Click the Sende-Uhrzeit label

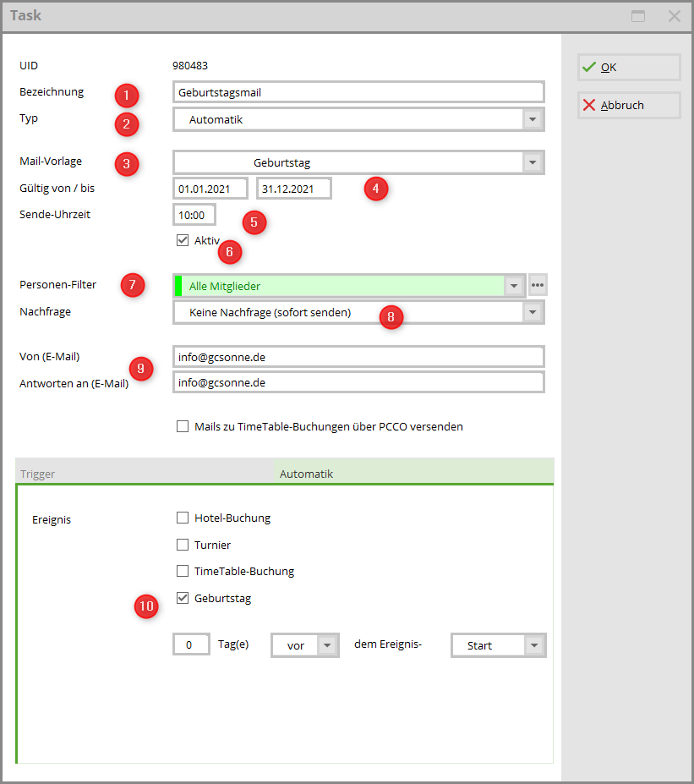(55, 215)
